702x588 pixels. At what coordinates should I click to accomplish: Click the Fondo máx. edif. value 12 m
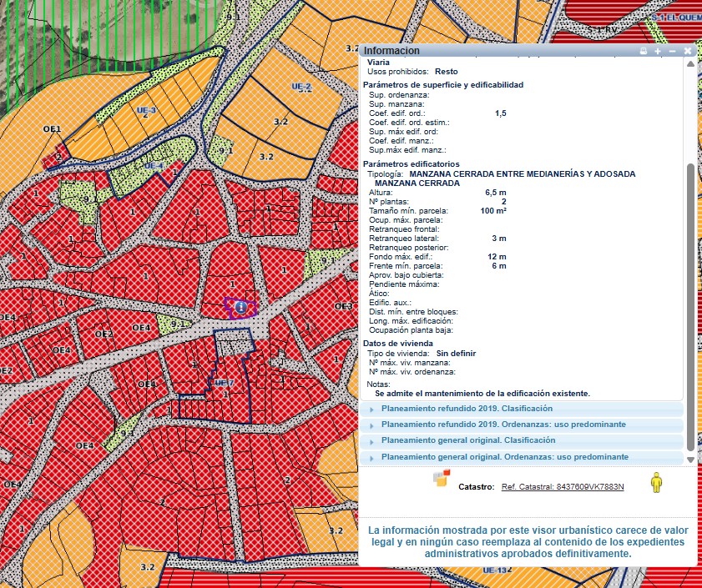pos(497,256)
